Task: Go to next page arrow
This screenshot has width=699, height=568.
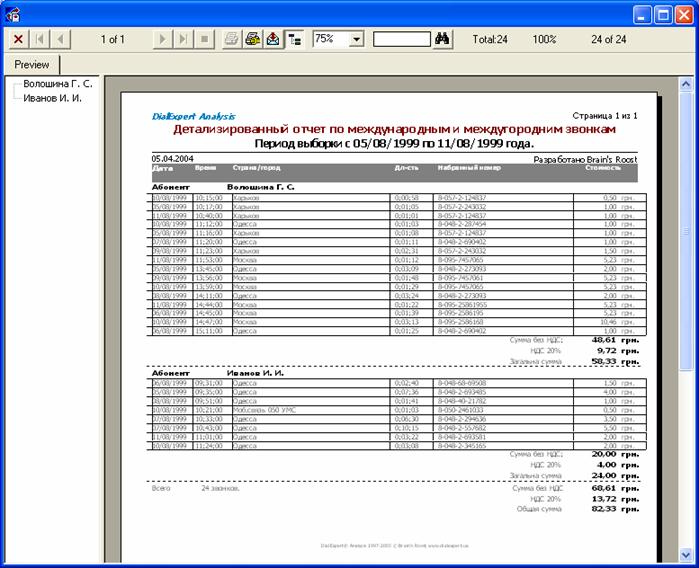Action: (162, 39)
